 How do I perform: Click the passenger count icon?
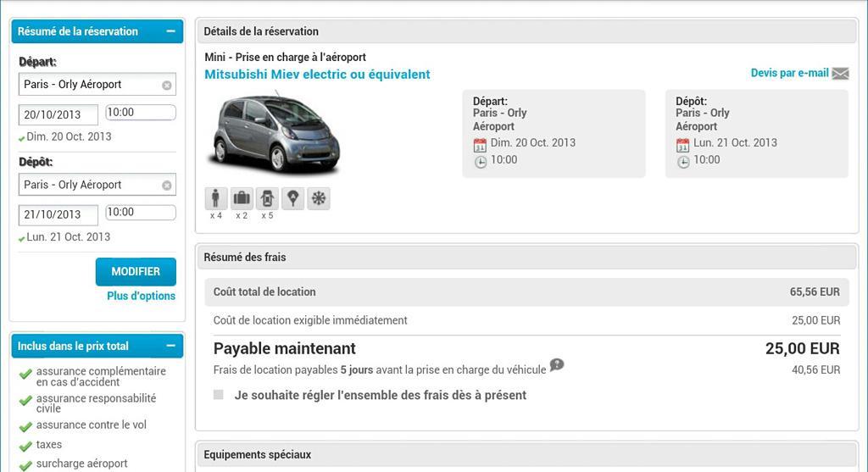pyautogui.click(x=215, y=198)
